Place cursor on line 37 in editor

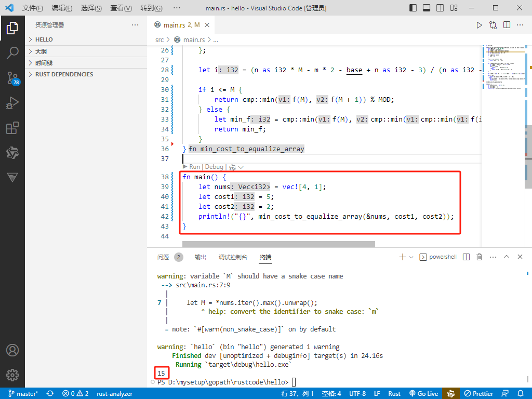tap(332, 159)
